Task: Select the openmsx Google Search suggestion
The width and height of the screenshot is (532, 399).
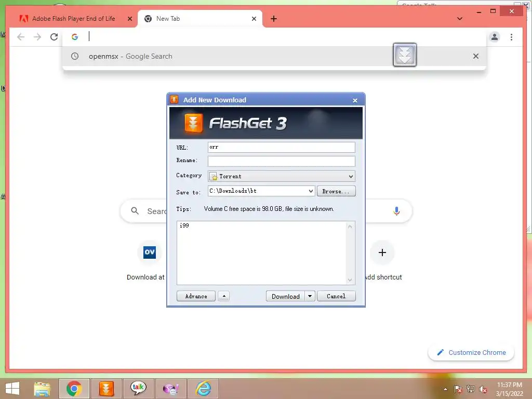Action: pyautogui.click(x=274, y=56)
